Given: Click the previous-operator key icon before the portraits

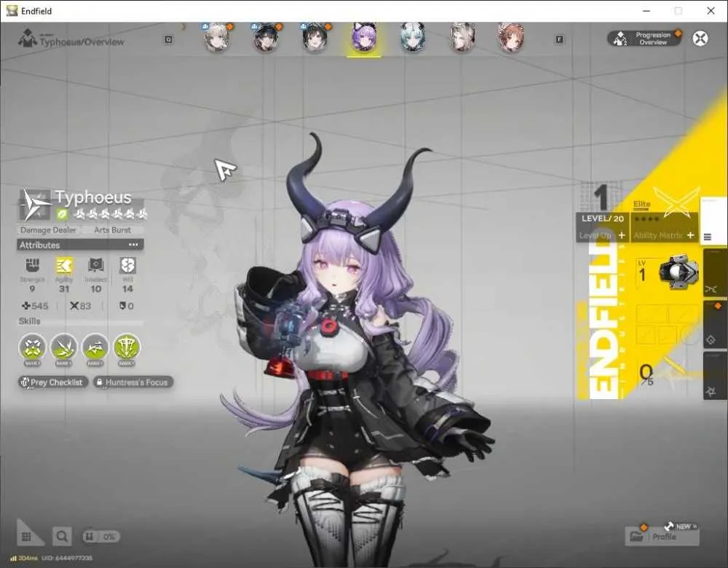Looking at the screenshot, I should (169, 39).
